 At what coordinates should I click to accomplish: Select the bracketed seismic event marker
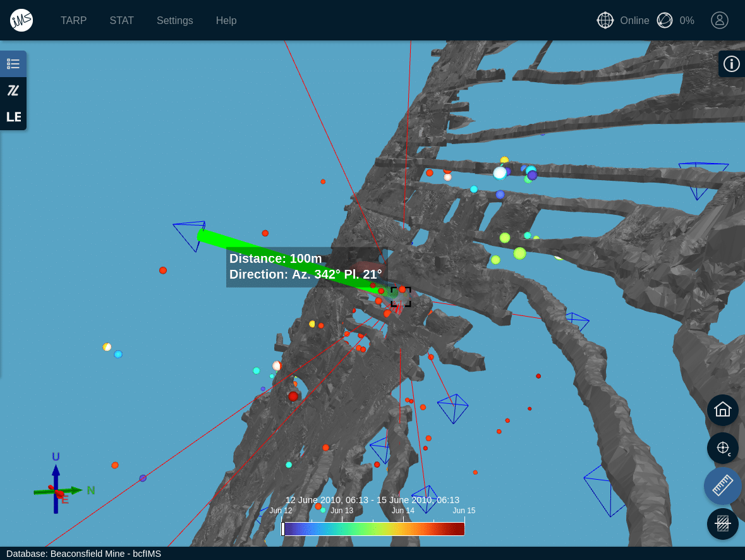401,296
